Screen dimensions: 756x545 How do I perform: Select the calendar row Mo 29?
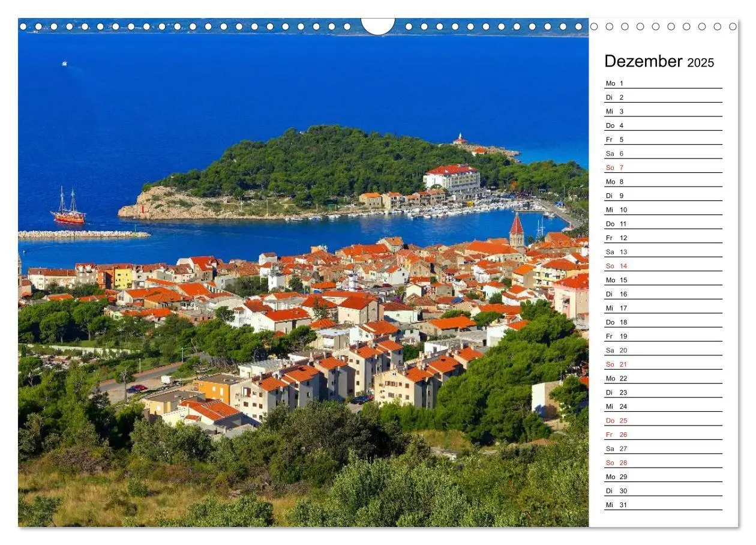pos(663,477)
